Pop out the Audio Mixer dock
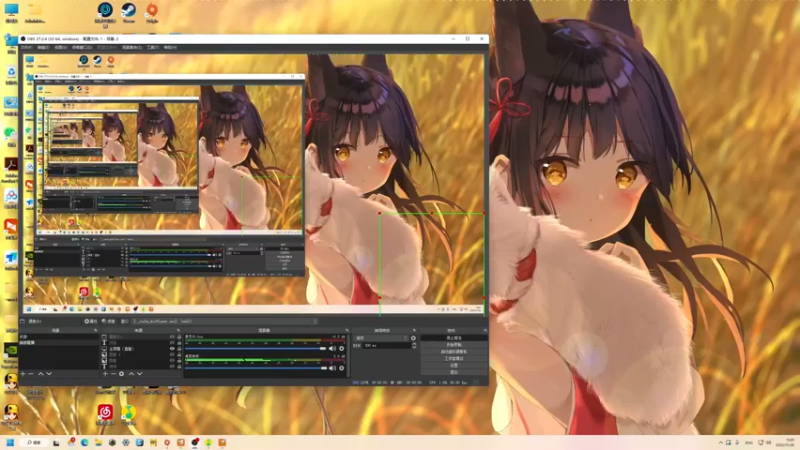This screenshot has height=450, width=800. [x=347, y=330]
